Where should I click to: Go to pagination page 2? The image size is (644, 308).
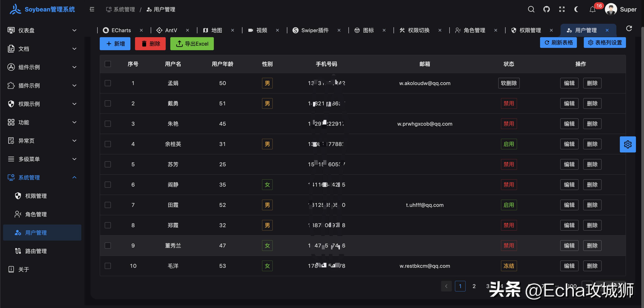(x=474, y=286)
